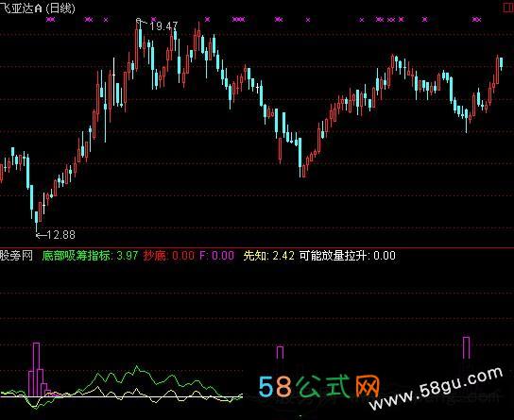This screenshot has width=514, height=420.
Task: Click the stock title 飞亚达A (日线)
Action: coord(38,8)
